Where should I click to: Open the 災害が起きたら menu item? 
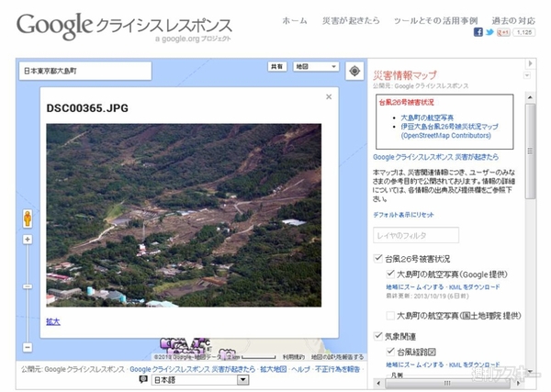(351, 21)
